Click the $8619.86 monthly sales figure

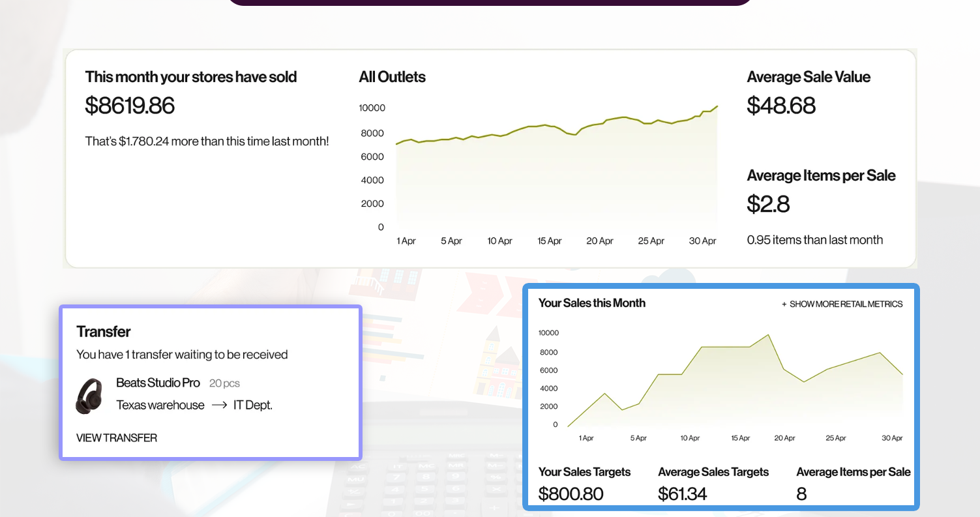pos(129,106)
